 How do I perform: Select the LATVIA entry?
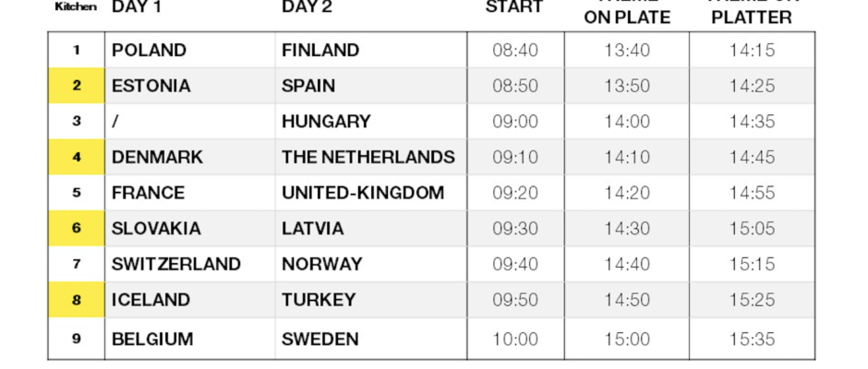[313, 228]
